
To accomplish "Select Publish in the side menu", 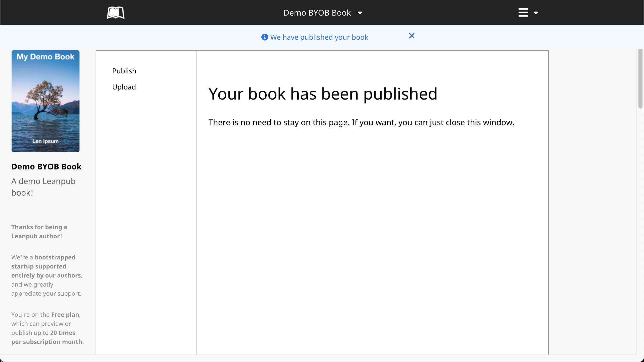I will coord(124,71).
